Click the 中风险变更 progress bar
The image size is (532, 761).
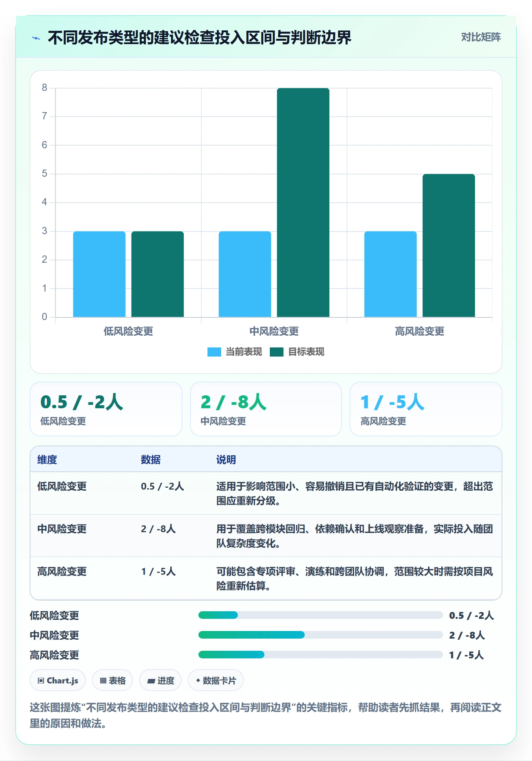(x=320, y=635)
